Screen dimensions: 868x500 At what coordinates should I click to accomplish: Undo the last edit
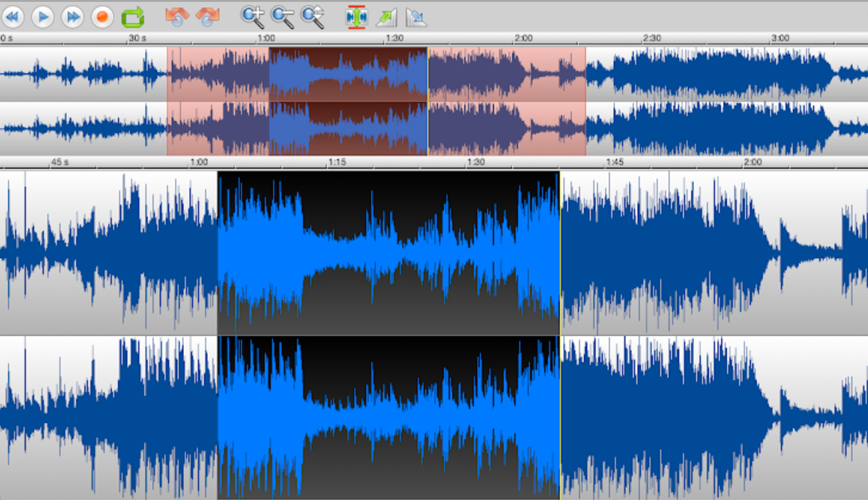click(x=177, y=17)
